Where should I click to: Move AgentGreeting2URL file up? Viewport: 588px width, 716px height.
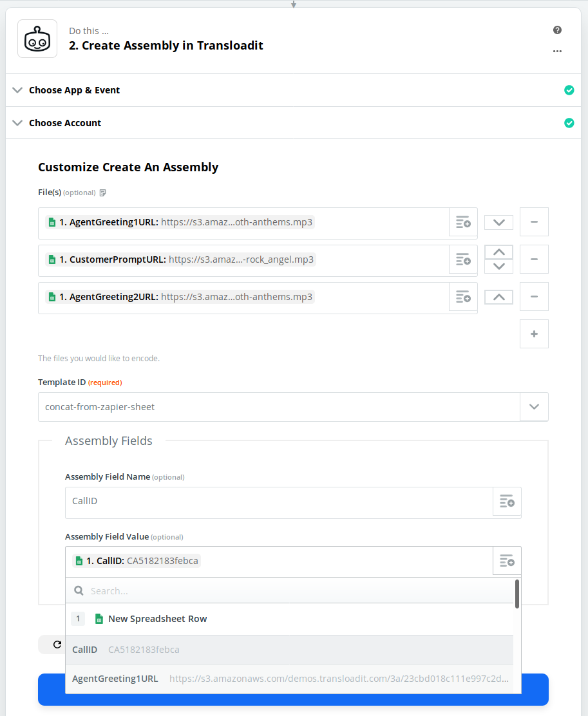click(x=498, y=297)
